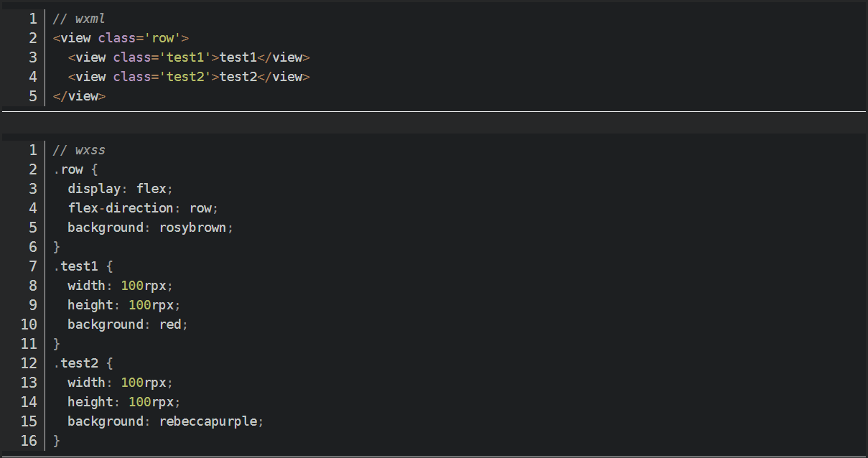The height and width of the screenshot is (458, 868).
Task: Click the 'rebeccapurple' color value
Action: (x=207, y=421)
